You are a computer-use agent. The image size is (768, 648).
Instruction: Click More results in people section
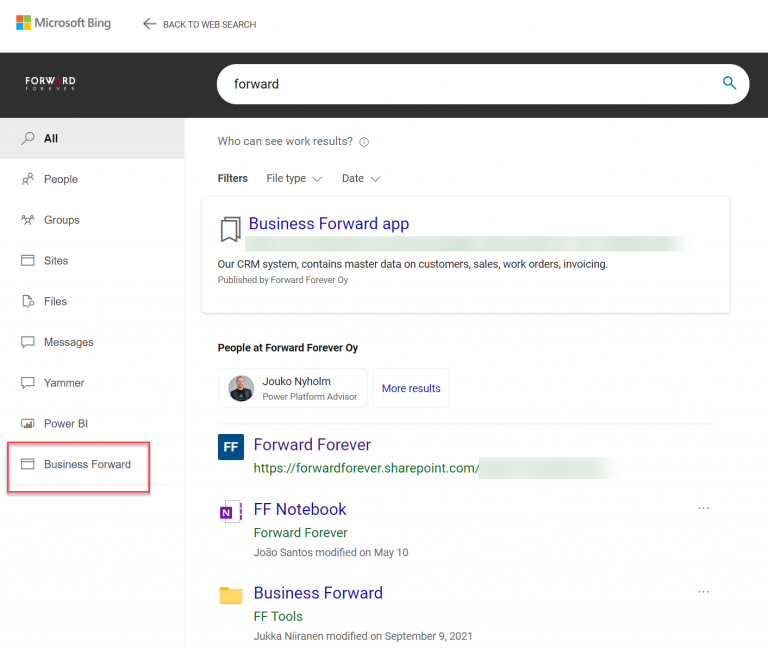point(411,388)
